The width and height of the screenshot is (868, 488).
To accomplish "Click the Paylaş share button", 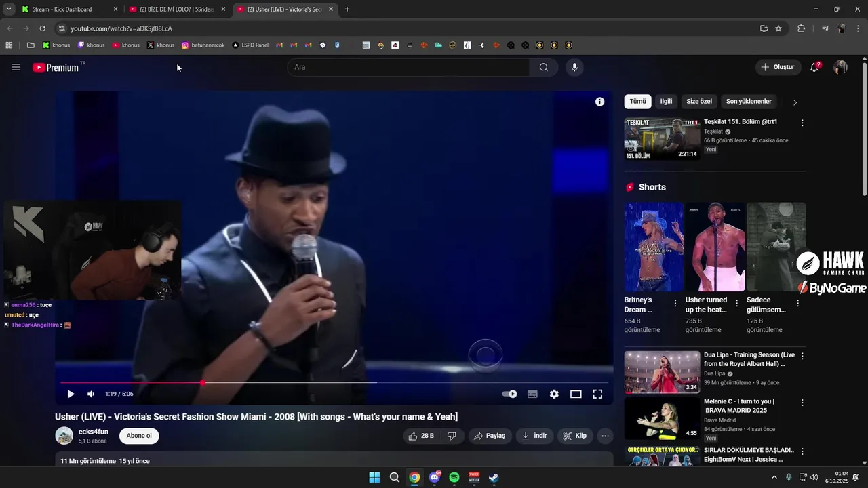I will click(490, 436).
